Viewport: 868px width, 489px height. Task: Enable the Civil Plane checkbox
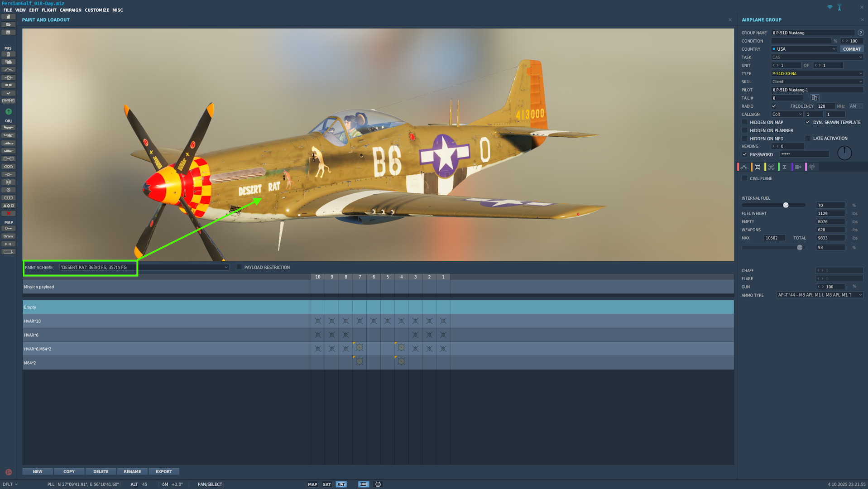click(745, 178)
